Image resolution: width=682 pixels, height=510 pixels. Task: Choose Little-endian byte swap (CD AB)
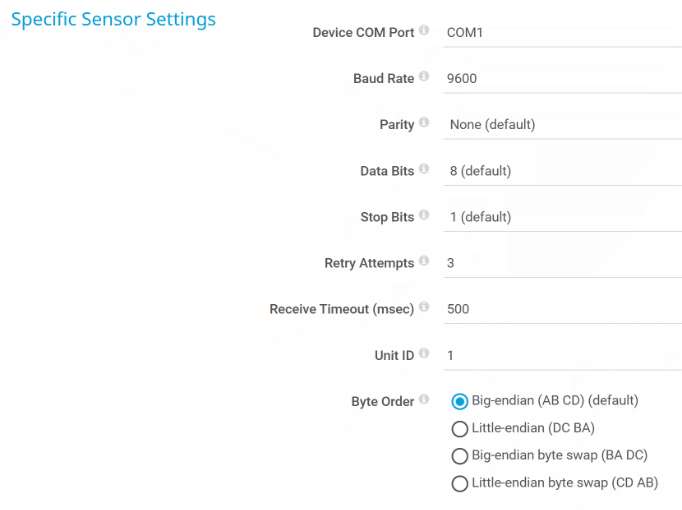tap(460, 484)
